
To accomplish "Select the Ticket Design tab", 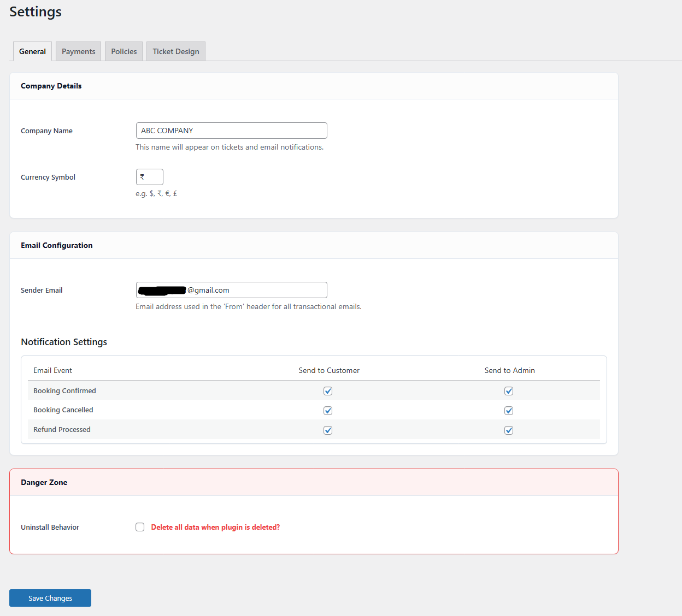I will pos(175,51).
